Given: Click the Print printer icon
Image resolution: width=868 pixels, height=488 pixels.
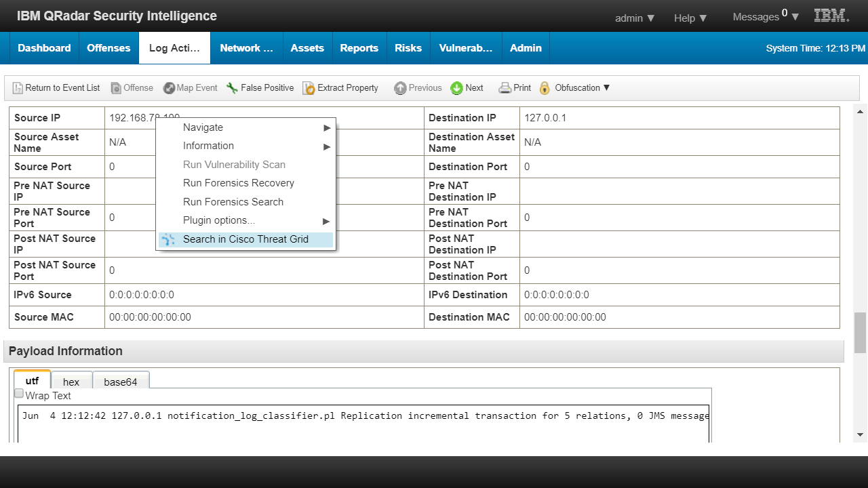Looking at the screenshot, I should point(505,88).
